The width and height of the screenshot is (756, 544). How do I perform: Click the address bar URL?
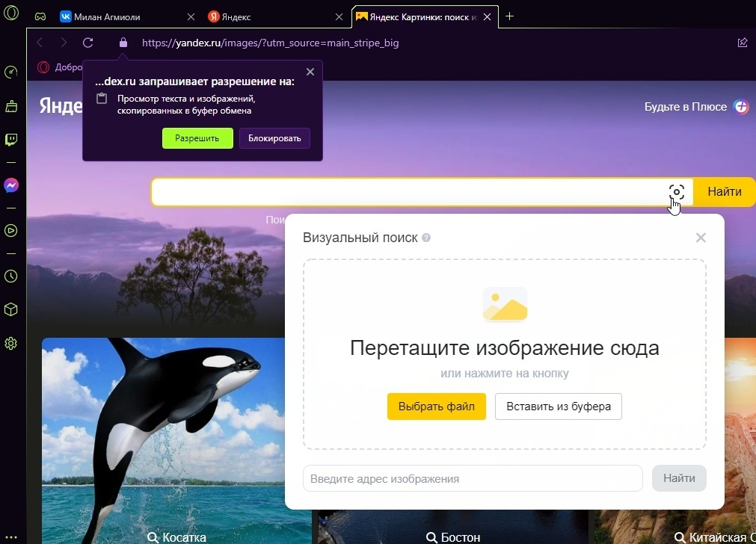point(270,43)
